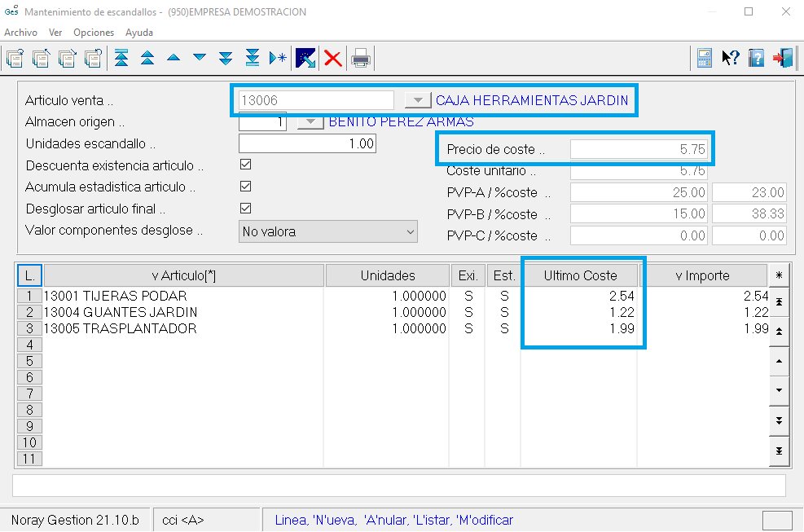Open the help book icon
The width and height of the screenshot is (804, 532).
coord(756,58)
